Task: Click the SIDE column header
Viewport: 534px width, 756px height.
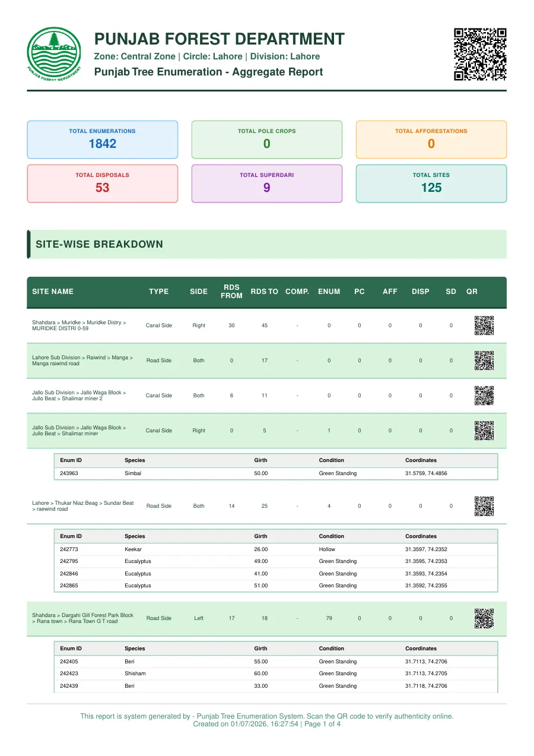Action: (199, 292)
